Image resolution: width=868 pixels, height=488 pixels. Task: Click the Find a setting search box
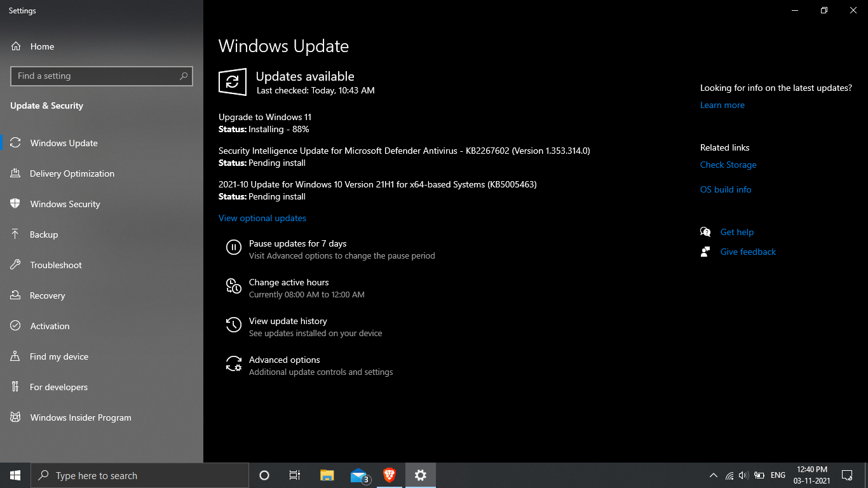click(x=102, y=76)
